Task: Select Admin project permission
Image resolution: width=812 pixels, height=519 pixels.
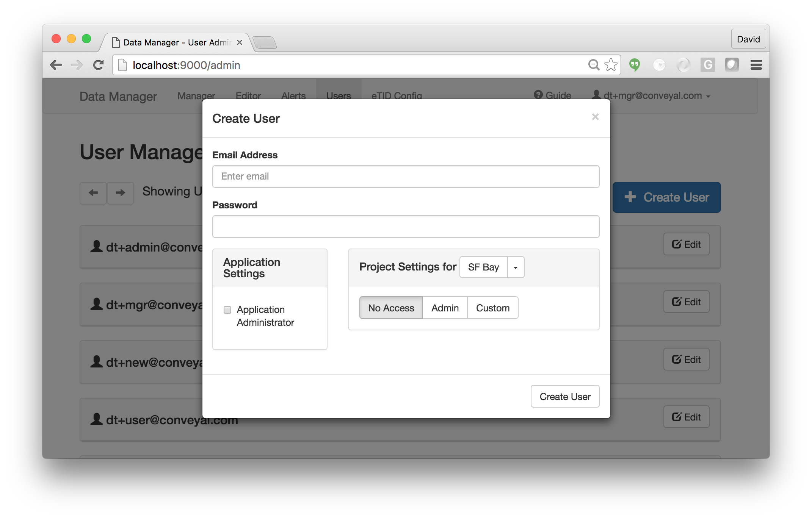Action: (445, 308)
